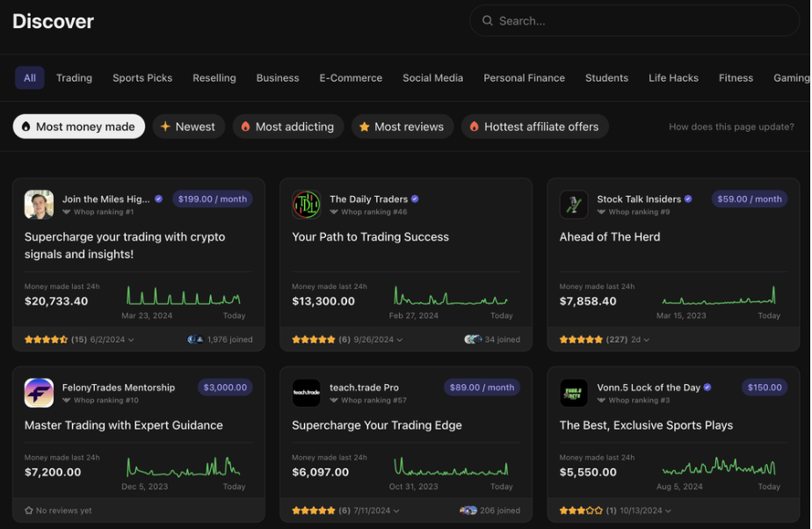Click the verified badge next to The Daily Traders
This screenshot has width=812, height=529.
[x=414, y=199]
